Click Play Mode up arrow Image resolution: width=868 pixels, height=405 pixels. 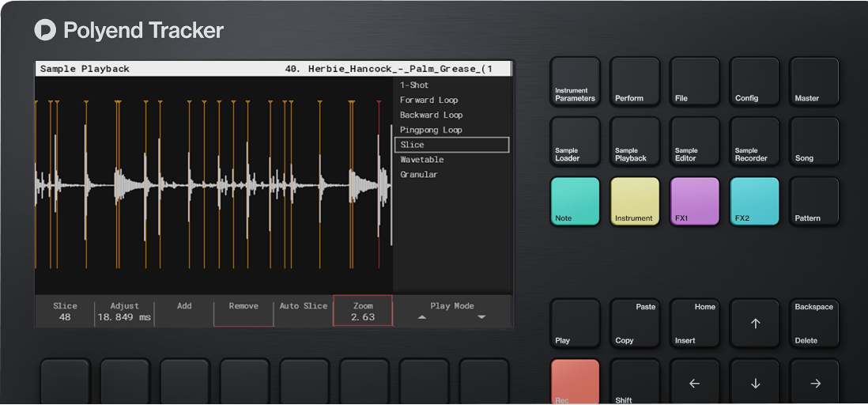422,317
